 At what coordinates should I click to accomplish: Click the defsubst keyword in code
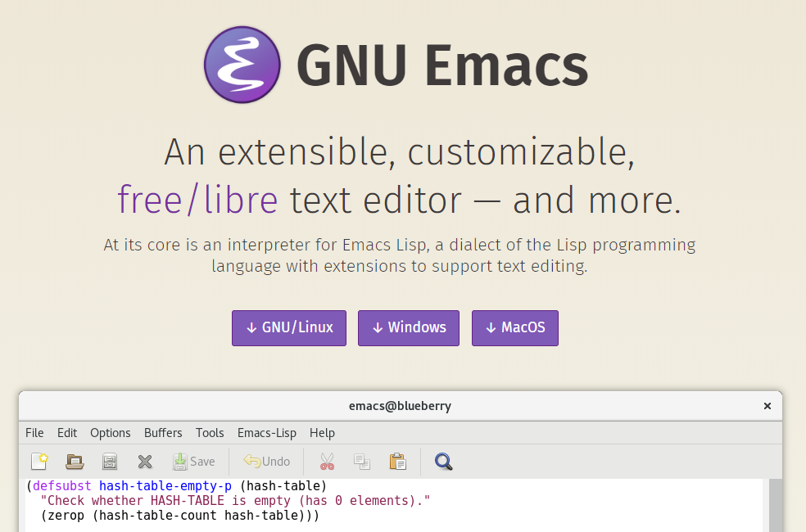[x=61, y=486]
